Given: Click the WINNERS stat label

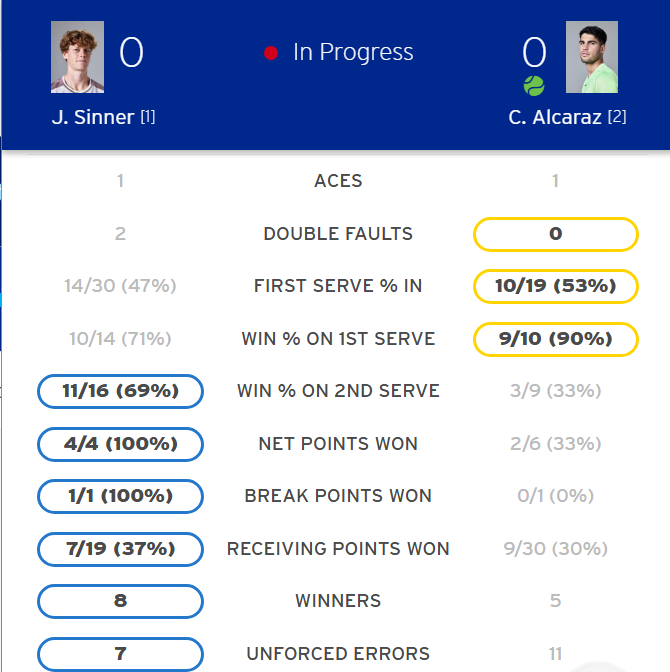Looking at the screenshot, I should pyautogui.click(x=338, y=601).
